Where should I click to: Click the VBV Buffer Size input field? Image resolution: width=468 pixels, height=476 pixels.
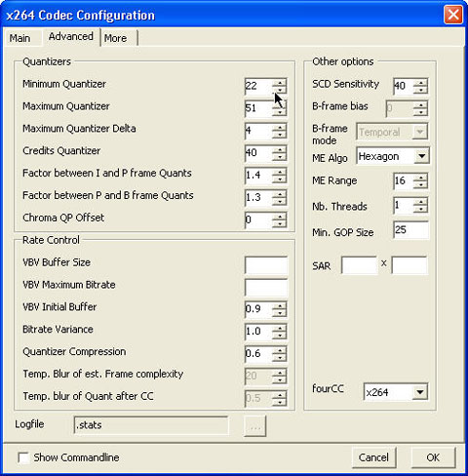click(x=266, y=265)
